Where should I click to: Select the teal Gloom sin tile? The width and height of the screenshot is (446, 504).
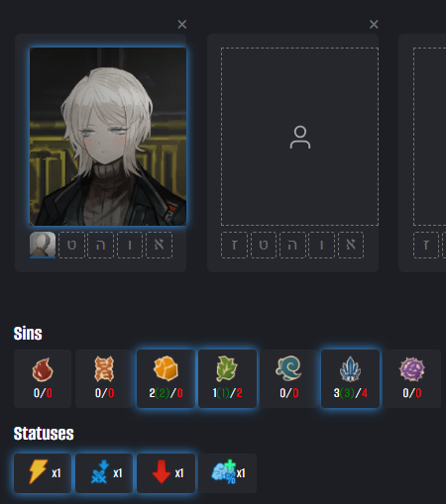click(288, 378)
